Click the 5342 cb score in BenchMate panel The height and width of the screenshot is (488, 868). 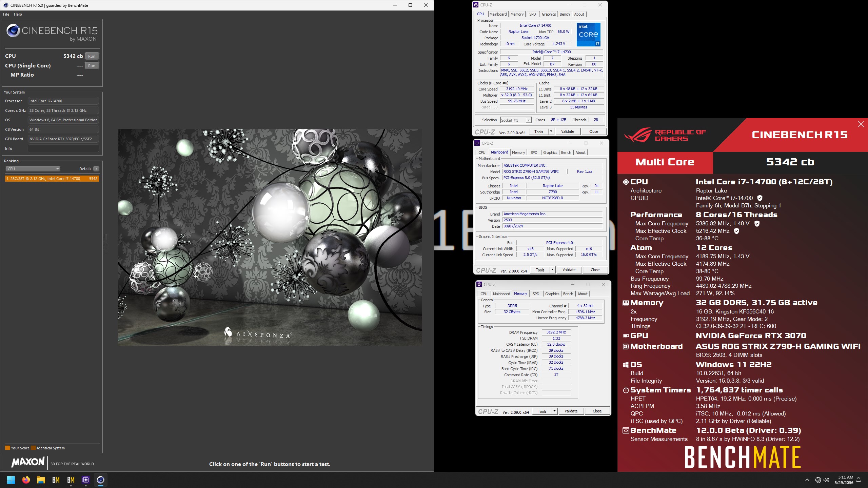(790, 162)
